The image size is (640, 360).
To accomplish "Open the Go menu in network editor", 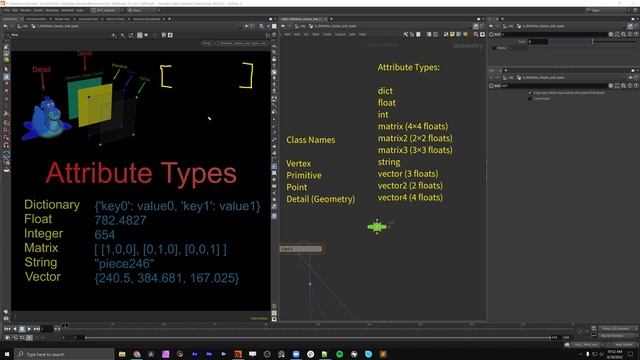I will coord(306,35).
